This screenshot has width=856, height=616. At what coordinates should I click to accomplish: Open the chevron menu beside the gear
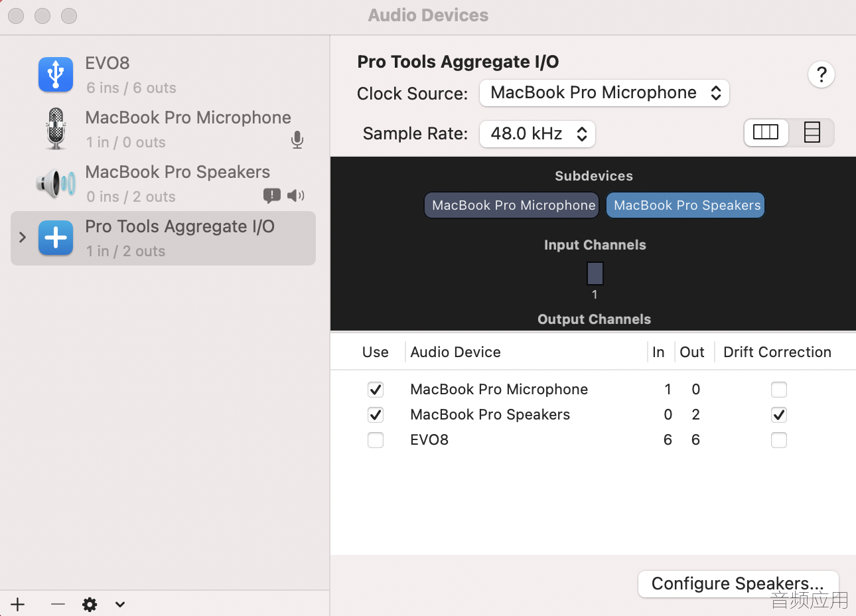click(120, 604)
